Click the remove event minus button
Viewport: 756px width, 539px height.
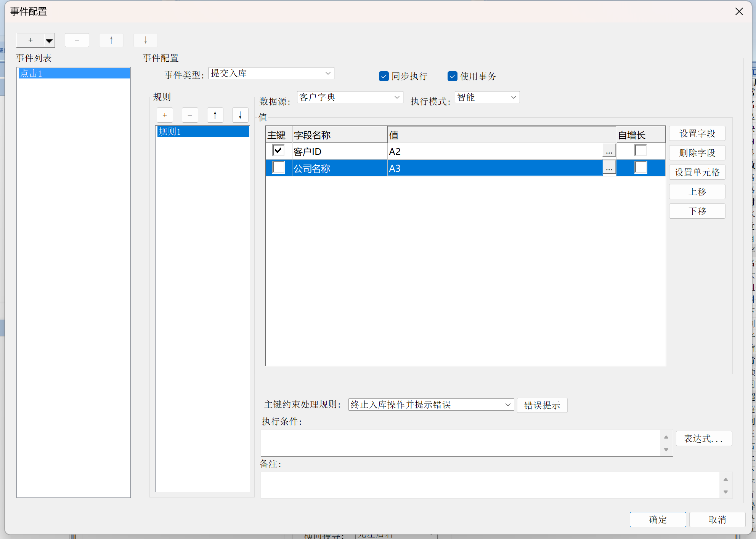[77, 40]
